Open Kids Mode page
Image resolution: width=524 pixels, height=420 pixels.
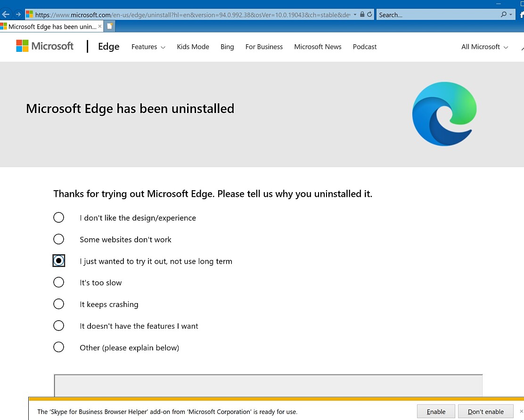coord(193,47)
